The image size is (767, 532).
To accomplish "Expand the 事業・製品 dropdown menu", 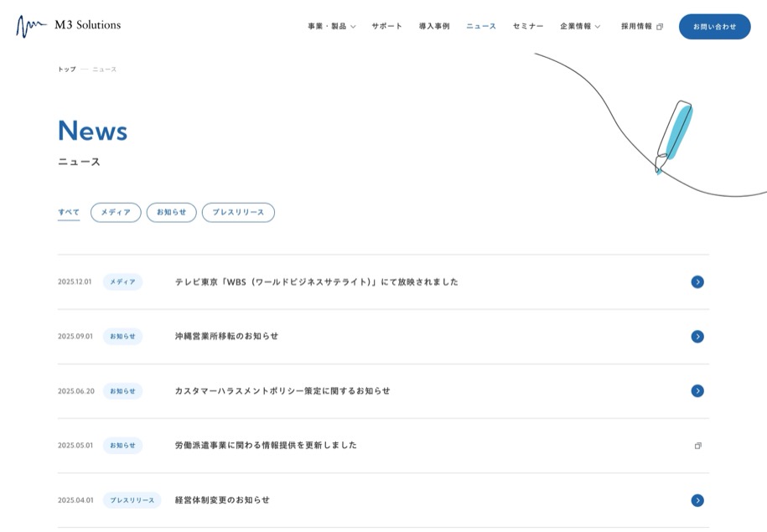I will tap(332, 27).
